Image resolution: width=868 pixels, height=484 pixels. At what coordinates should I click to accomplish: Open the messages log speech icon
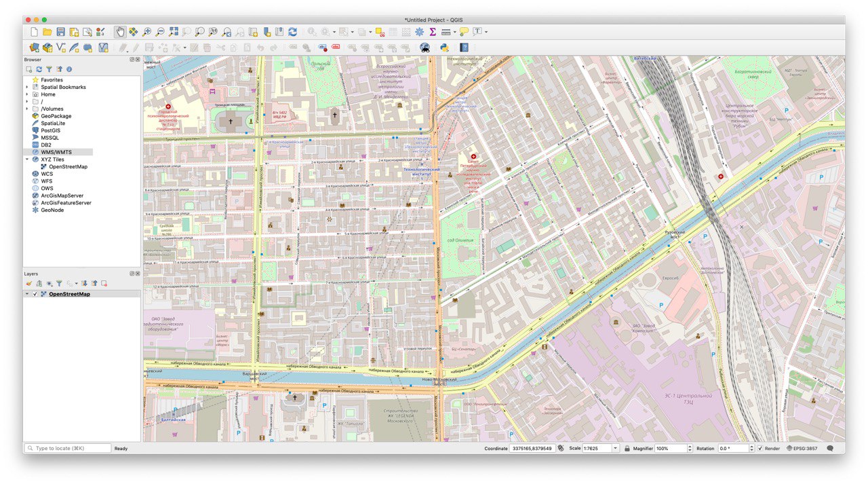click(830, 449)
